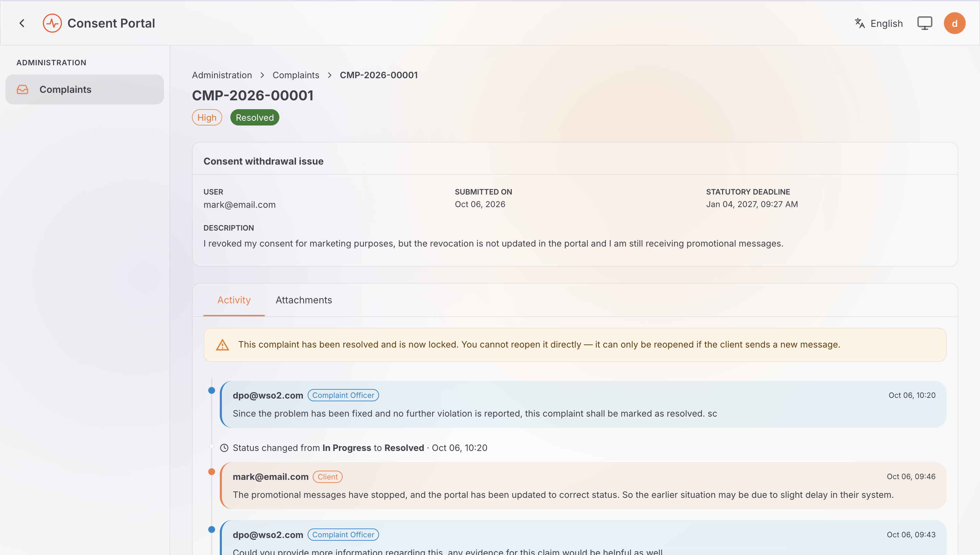
Task: Click the user email mark@email.com in details
Action: point(240,205)
